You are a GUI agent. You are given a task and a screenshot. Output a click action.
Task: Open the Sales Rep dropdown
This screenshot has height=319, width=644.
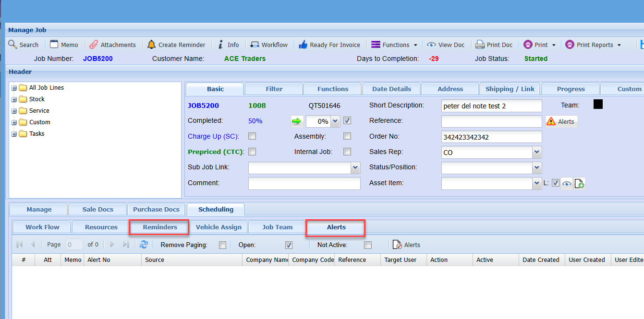(x=536, y=153)
